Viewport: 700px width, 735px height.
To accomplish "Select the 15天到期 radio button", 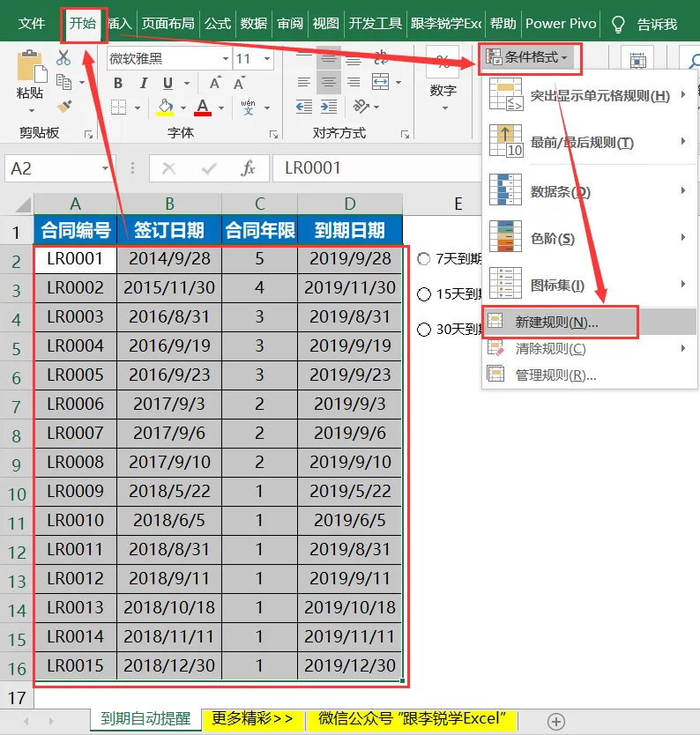I will (424, 294).
